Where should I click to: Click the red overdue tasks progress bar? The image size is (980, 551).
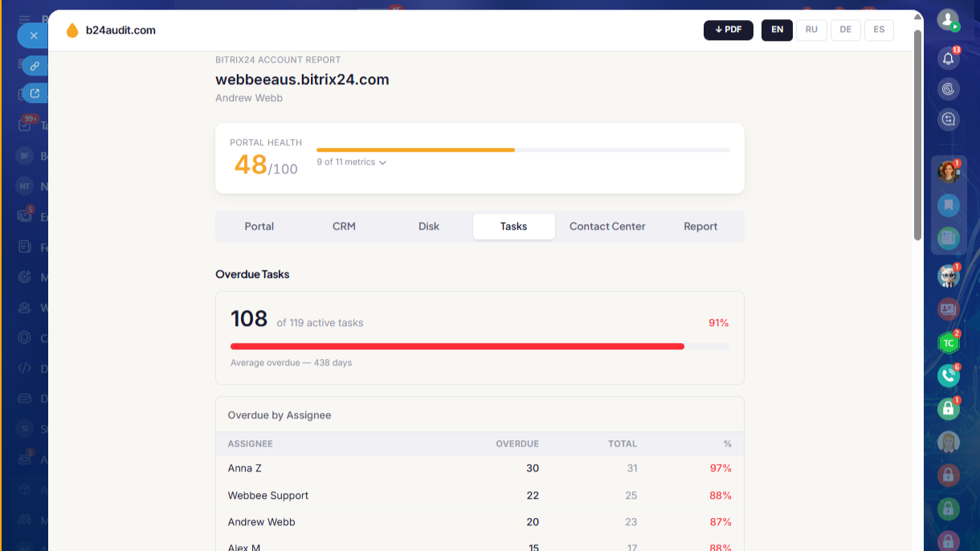(457, 346)
